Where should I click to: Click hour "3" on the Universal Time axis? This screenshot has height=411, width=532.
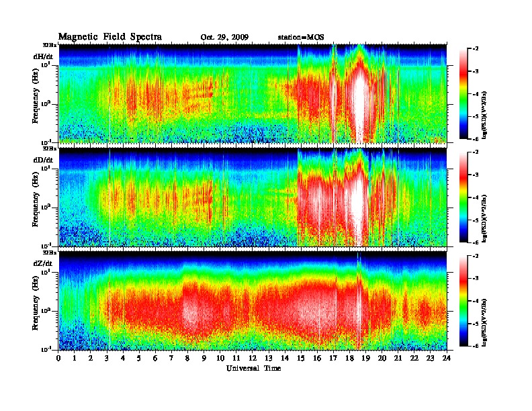[107, 359]
